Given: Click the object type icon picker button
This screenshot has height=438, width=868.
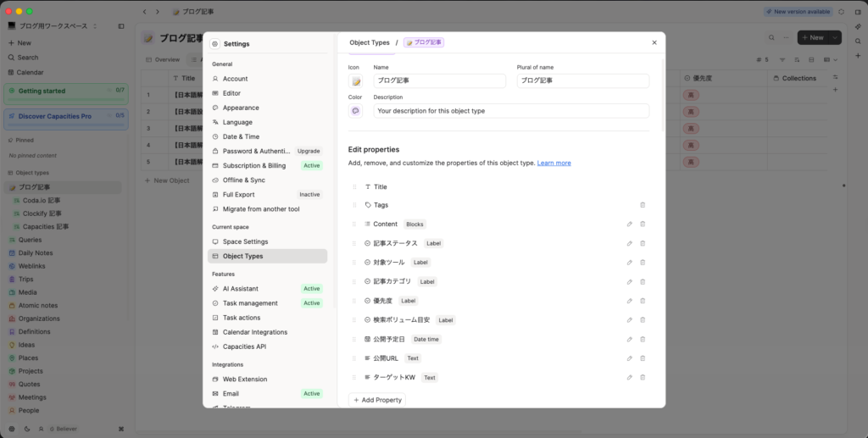Looking at the screenshot, I should tap(355, 80).
